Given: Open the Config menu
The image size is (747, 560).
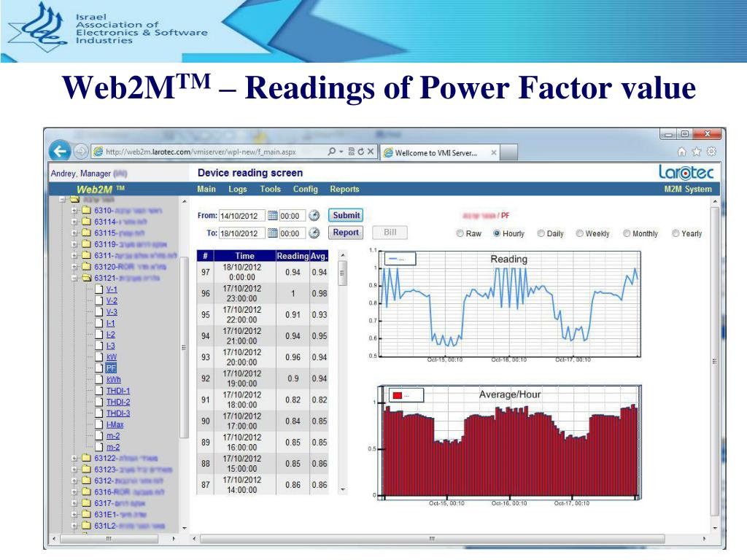Looking at the screenshot, I should (306, 189).
